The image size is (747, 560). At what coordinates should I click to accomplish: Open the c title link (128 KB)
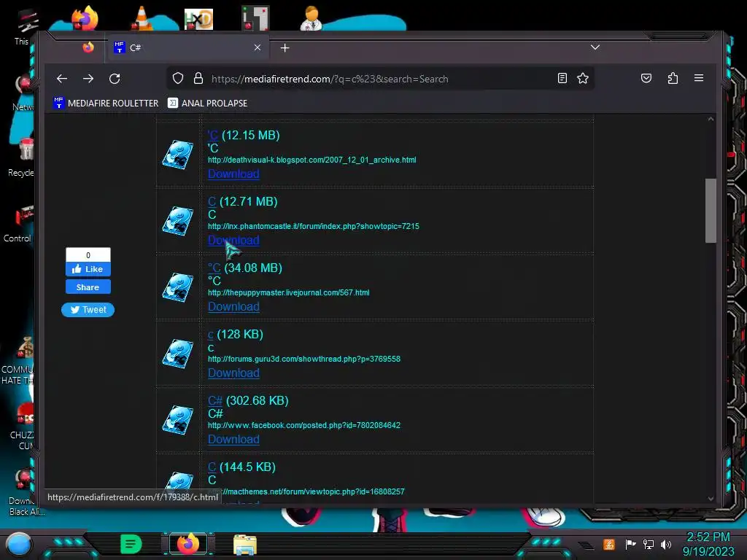[211, 334]
